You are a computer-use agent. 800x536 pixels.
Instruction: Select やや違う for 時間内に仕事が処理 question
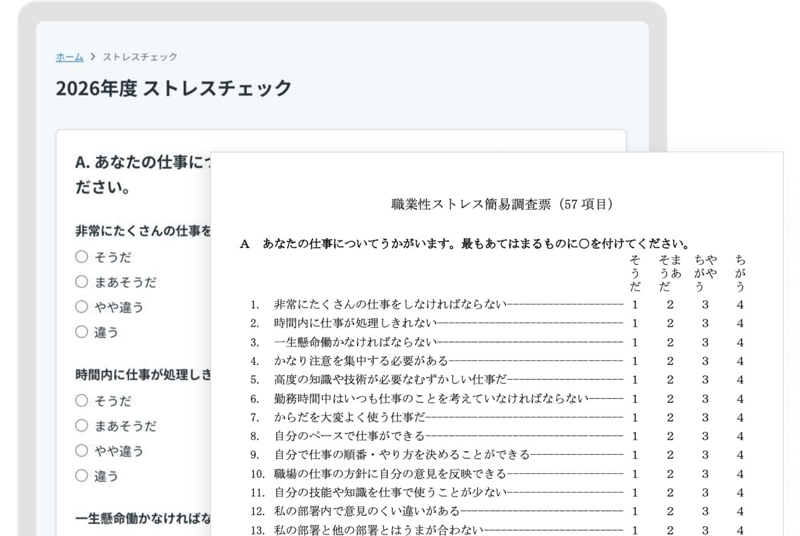pos(82,450)
